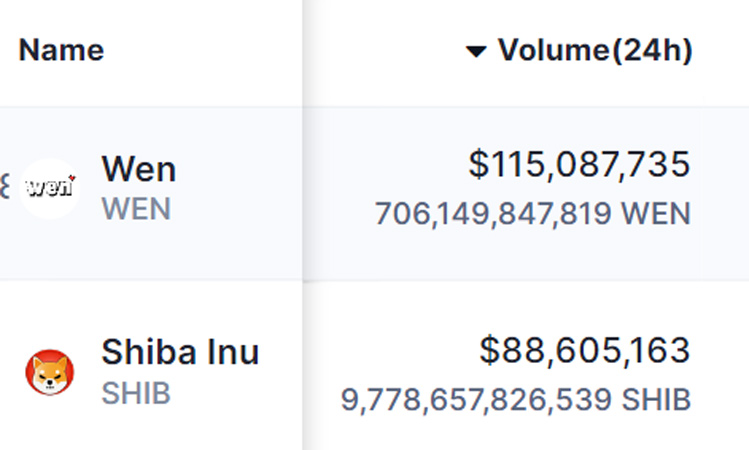Click the 9,778,657,826,539 SHIB amount
Screen dimensions: 749x450
coord(515,399)
